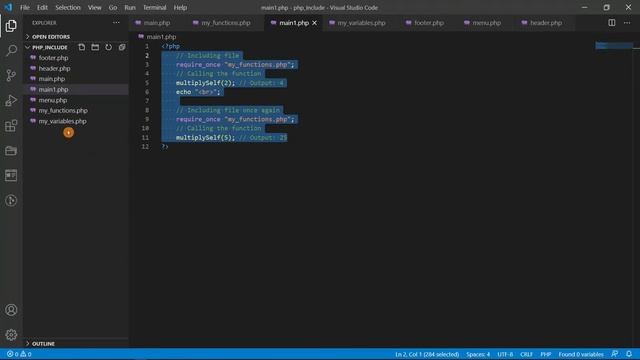Screen dimensions: 640x360
Task: Open the Run and Debug view
Action: (11, 100)
